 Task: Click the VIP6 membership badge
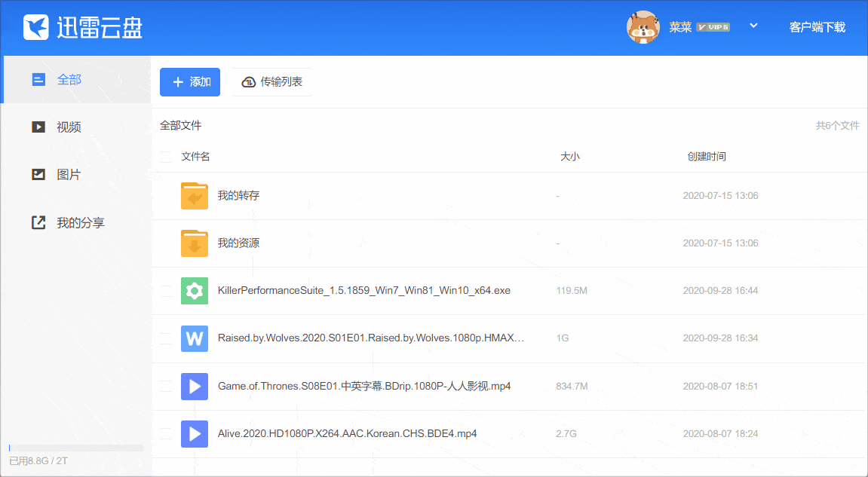713,27
